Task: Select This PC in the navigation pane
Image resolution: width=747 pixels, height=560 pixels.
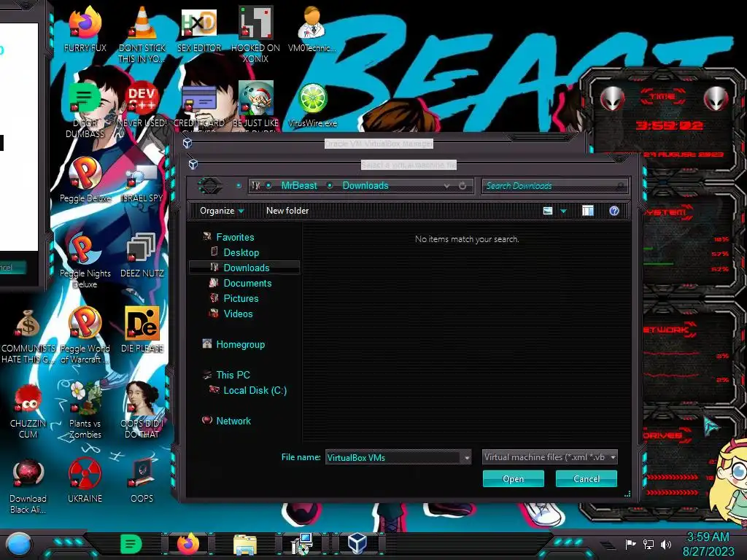Action: [x=233, y=375]
